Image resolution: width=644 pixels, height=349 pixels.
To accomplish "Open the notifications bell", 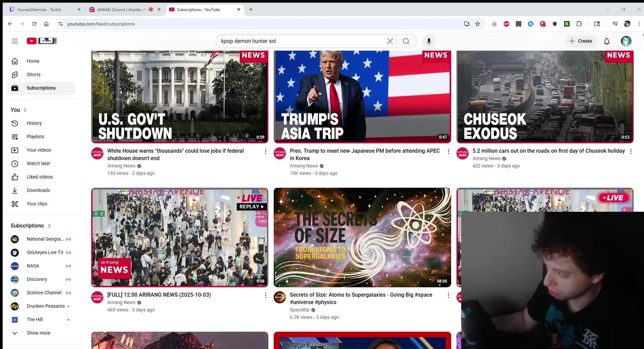I will 607,41.
